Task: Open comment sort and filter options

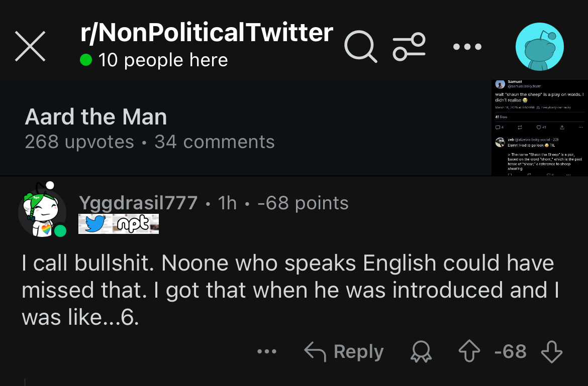Action: click(409, 47)
